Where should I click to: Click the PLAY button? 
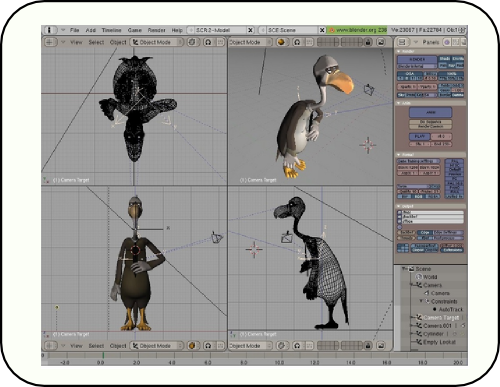pyautogui.click(x=419, y=136)
